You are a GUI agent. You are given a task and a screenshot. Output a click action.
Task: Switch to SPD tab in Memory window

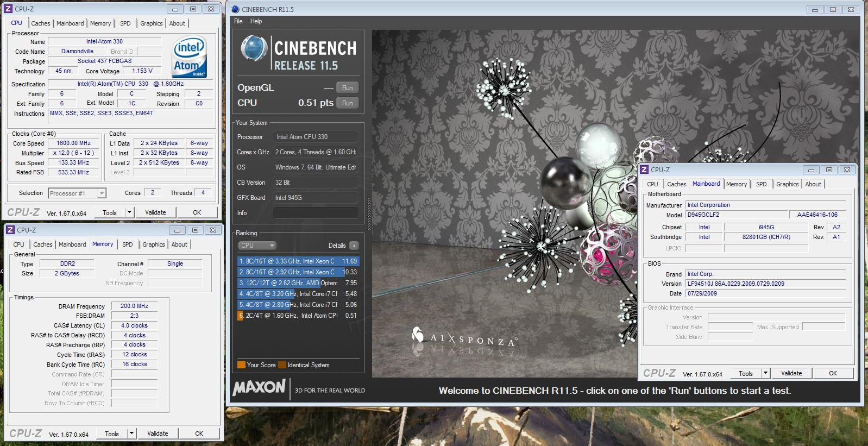coord(128,244)
